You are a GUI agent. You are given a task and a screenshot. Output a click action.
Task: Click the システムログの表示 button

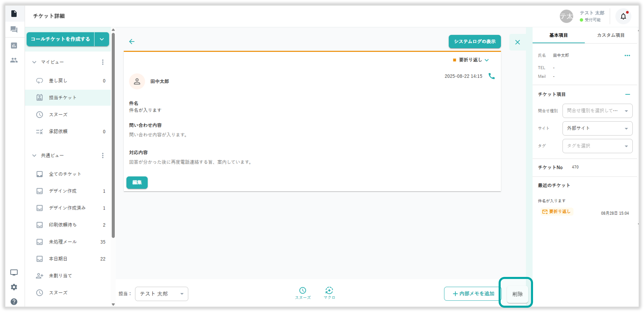click(474, 41)
